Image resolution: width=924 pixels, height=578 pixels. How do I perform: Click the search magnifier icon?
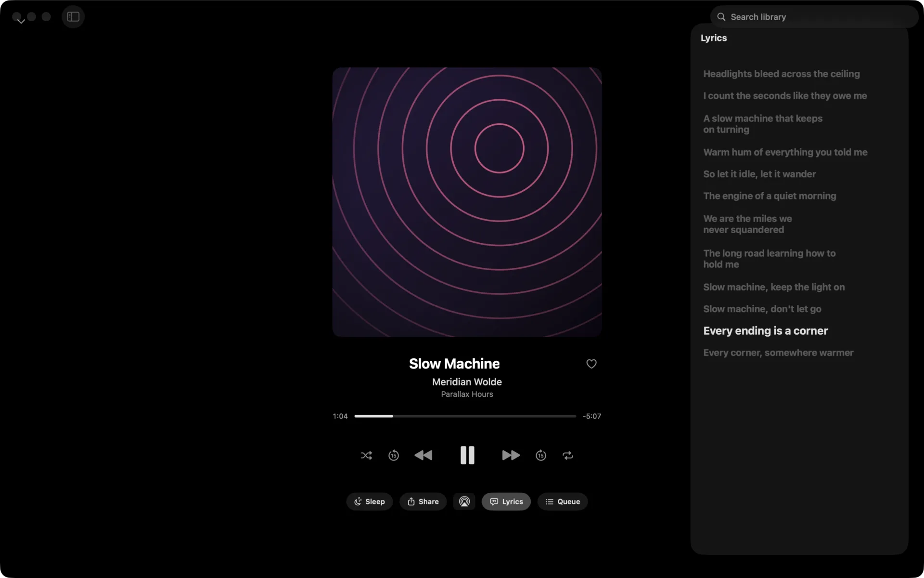click(721, 17)
